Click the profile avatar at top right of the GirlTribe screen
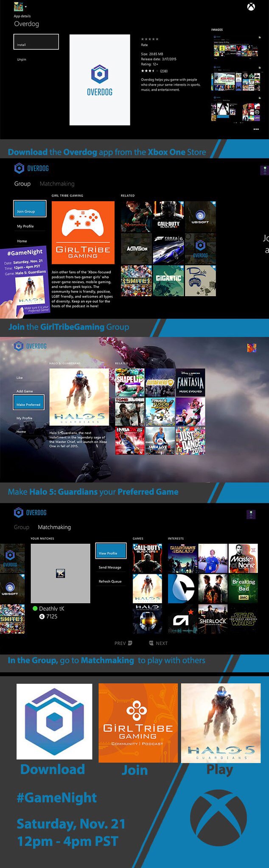269x868 pixels. pos(264,171)
